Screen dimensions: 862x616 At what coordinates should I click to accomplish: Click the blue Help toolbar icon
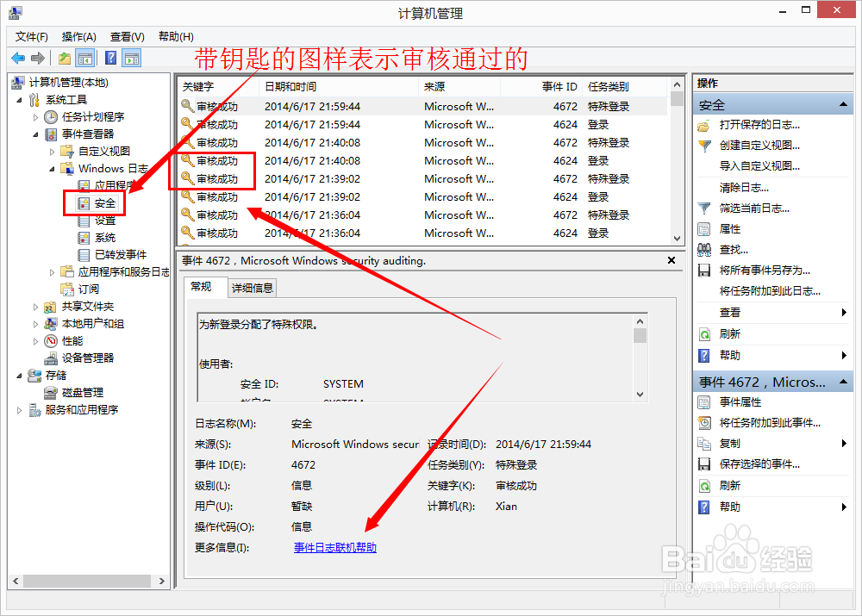click(x=110, y=58)
